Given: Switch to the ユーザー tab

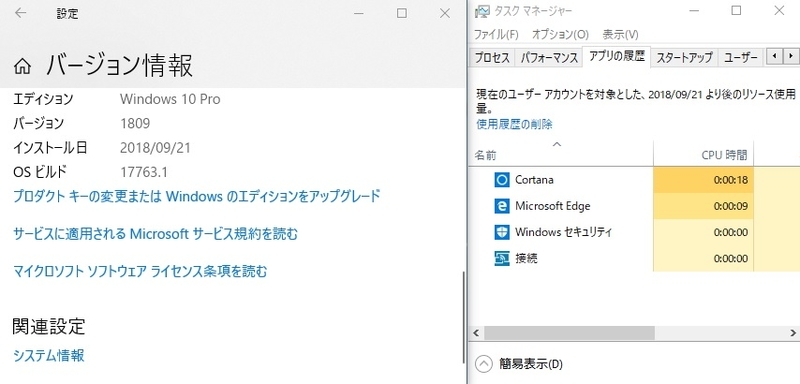Looking at the screenshot, I should coord(740,58).
